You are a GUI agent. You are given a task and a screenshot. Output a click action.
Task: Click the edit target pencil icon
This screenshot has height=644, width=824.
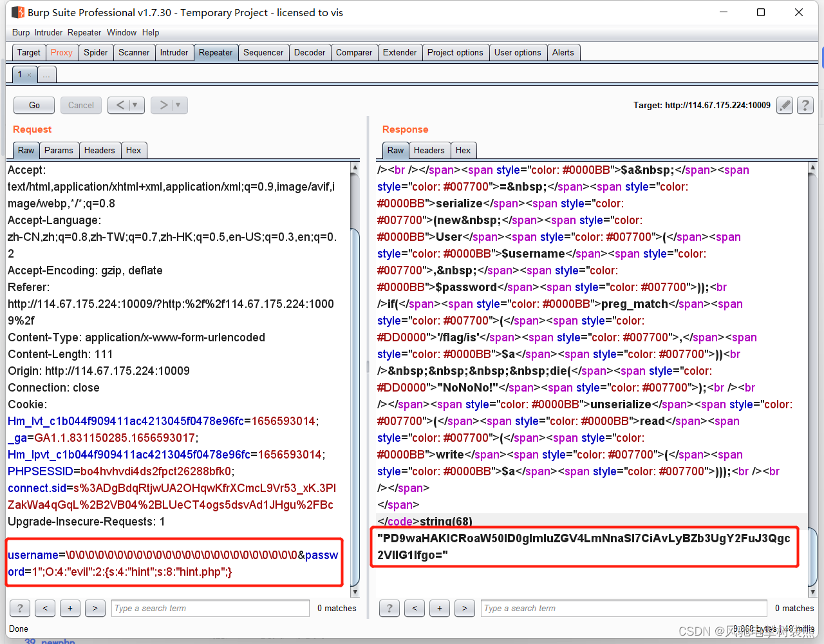[x=784, y=105]
